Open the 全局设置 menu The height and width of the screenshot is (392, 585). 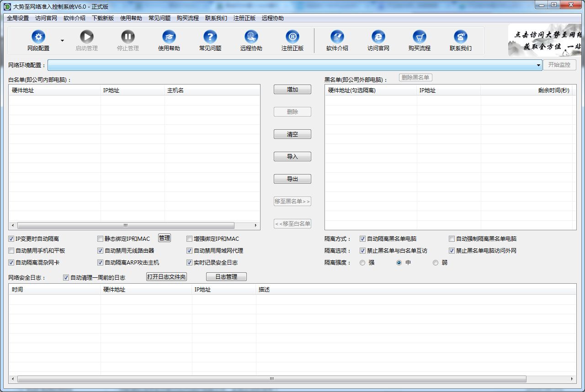tap(18, 18)
